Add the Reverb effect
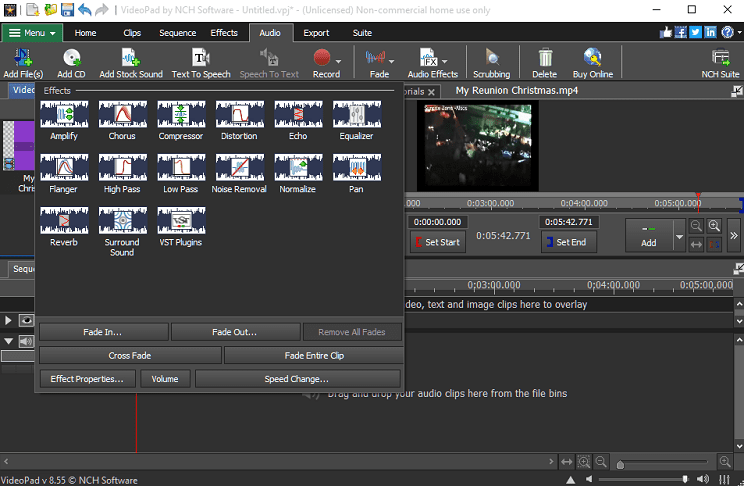744x486 pixels. click(x=64, y=227)
